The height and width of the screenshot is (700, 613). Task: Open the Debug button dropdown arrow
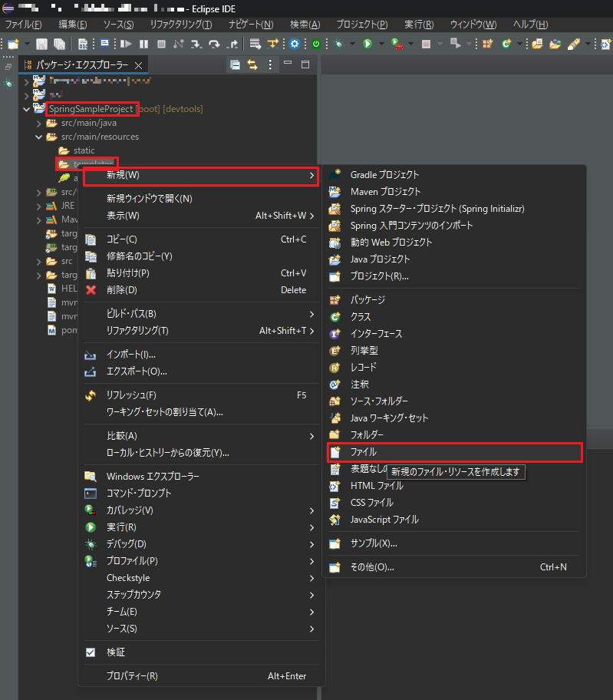click(x=352, y=44)
